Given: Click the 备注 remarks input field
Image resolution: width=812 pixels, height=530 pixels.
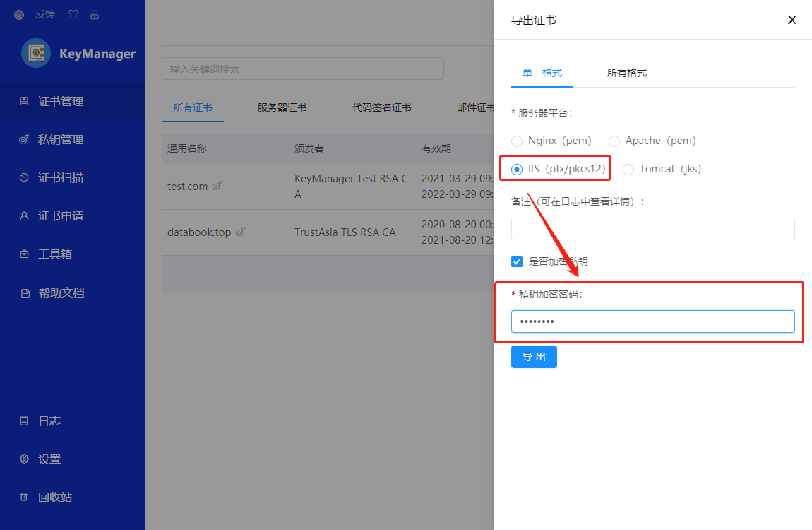Looking at the screenshot, I should pos(652,229).
